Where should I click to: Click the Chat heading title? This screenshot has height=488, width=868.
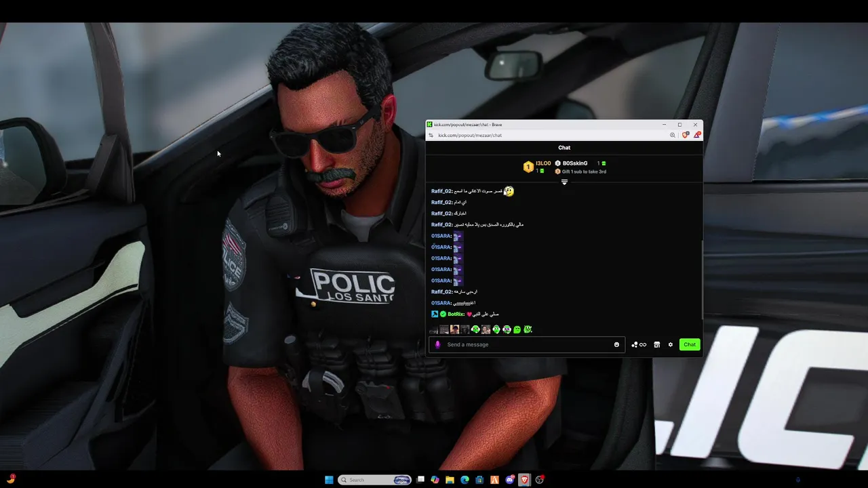click(564, 147)
